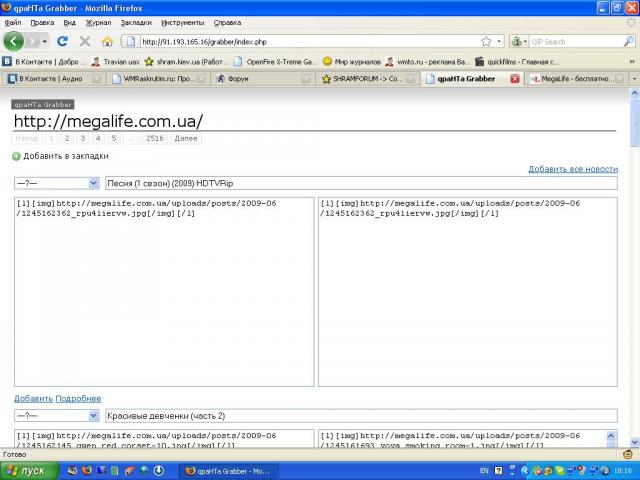This screenshot has height=480, width=640.
Task: Open the Правка menu
Action: pyautogui.click(x=42, y=23)
